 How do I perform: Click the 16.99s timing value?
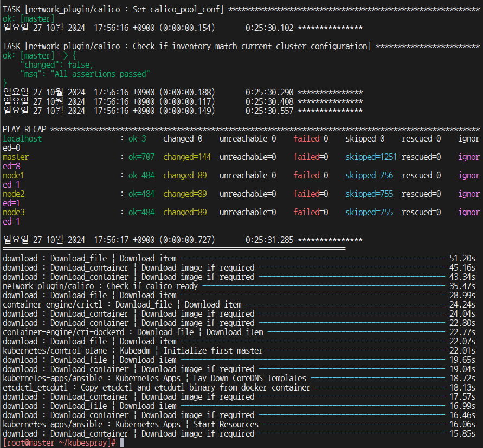(462, 406)
